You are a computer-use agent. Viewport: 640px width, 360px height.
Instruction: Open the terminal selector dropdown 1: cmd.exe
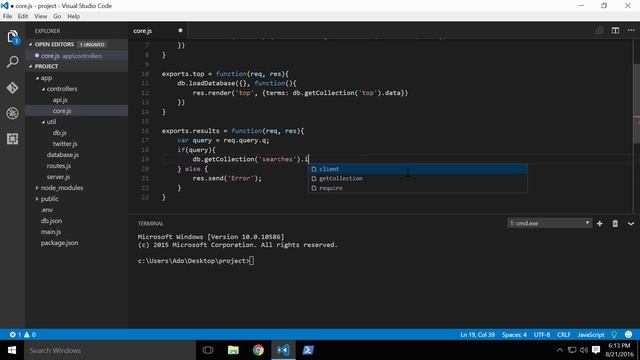point(549,223)
